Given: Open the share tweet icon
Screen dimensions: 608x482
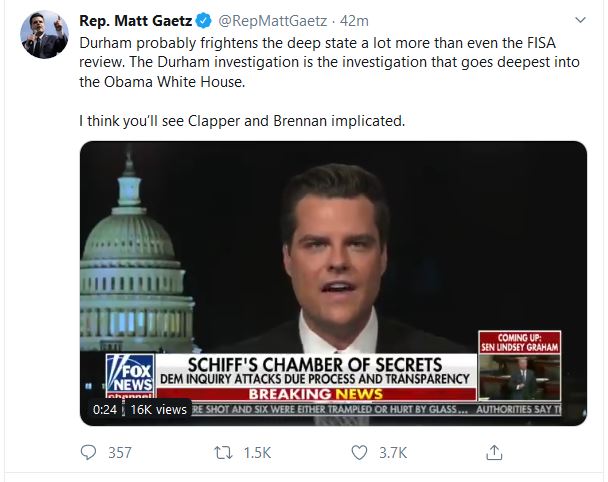Looking at the screenshot, I should point(492,453).
